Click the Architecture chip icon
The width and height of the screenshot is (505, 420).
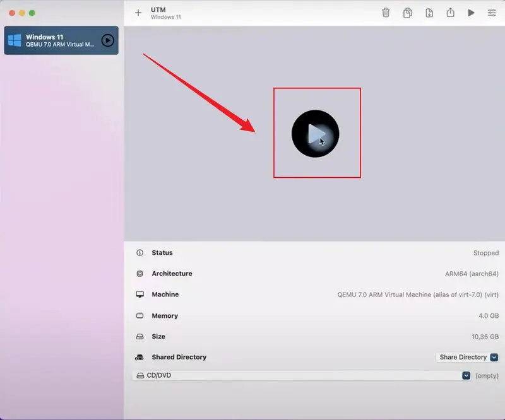(140, 274)
